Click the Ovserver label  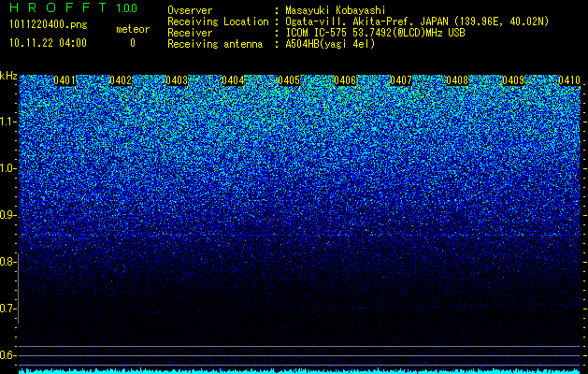190,10
